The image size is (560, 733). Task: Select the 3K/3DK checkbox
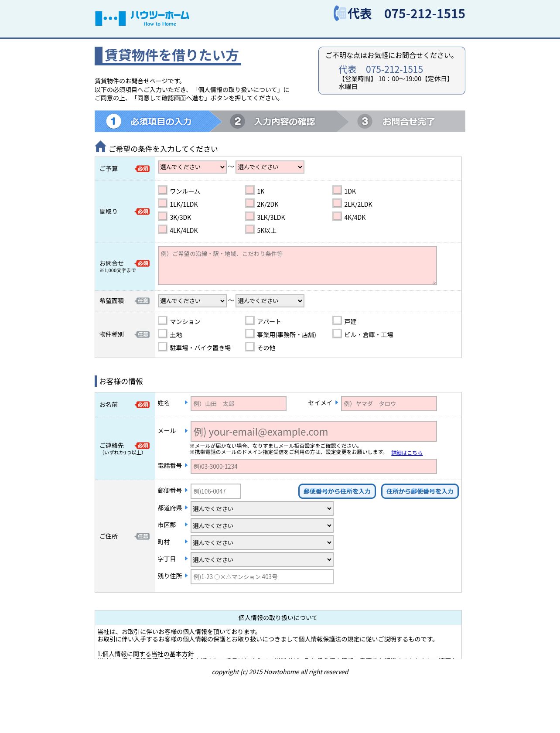point(163,216)
